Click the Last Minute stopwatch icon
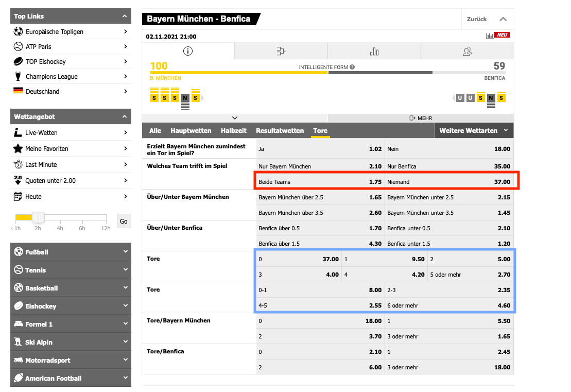This screenshot has height=392, width=571. (x=18, y=165)
